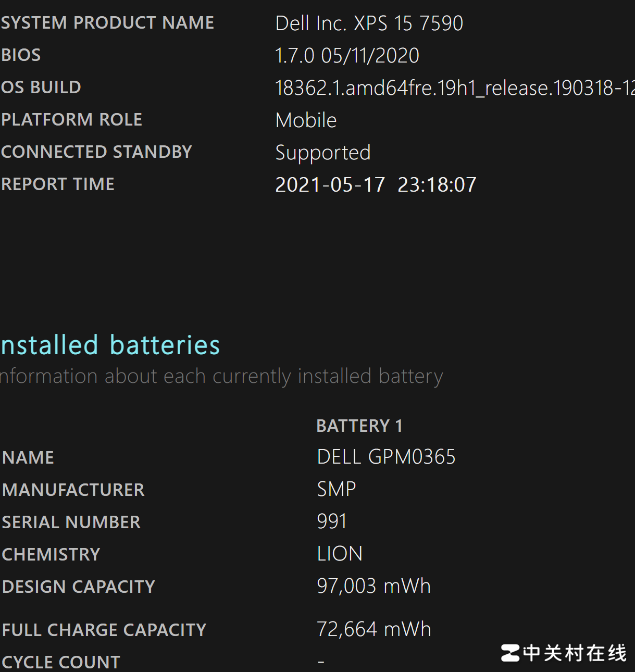635x672 pixels.
Task: Click the BATTERY 1 column header
Action: point(359,425)
